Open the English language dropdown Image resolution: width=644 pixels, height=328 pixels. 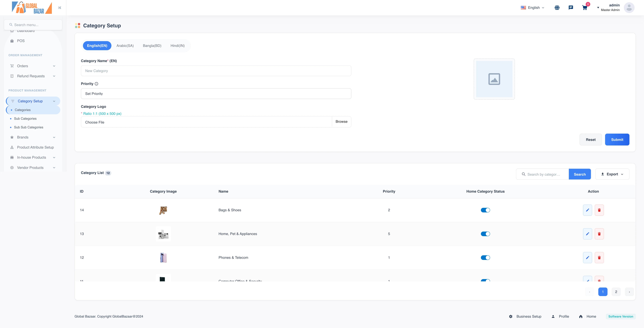point(533,8)
